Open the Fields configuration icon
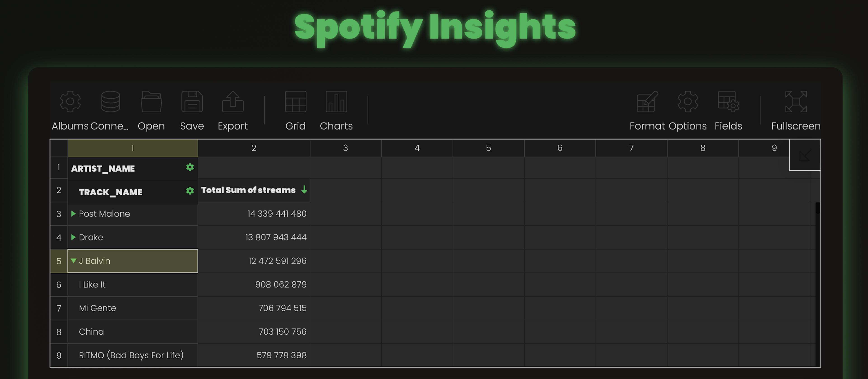868x379 pixels. tap(729, 102)
